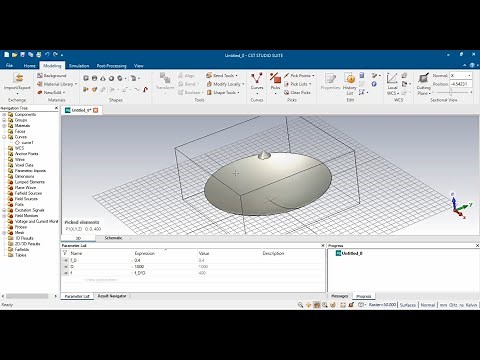Click the print icon in quick access toolbar
The width and height of the screenshot is (480, 360).
click(39, 54)
